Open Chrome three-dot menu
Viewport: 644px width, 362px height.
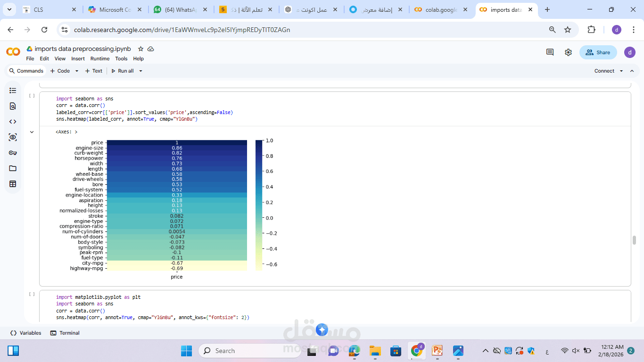[633, 30]
